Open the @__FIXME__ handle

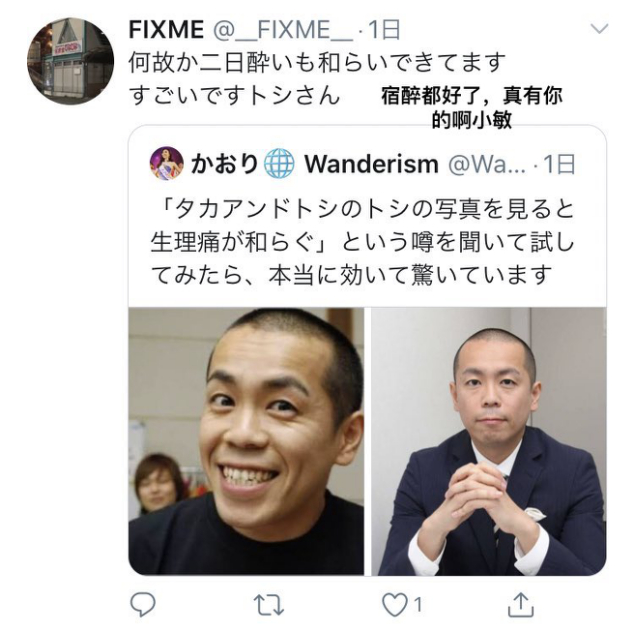click(x=283, y=30)
